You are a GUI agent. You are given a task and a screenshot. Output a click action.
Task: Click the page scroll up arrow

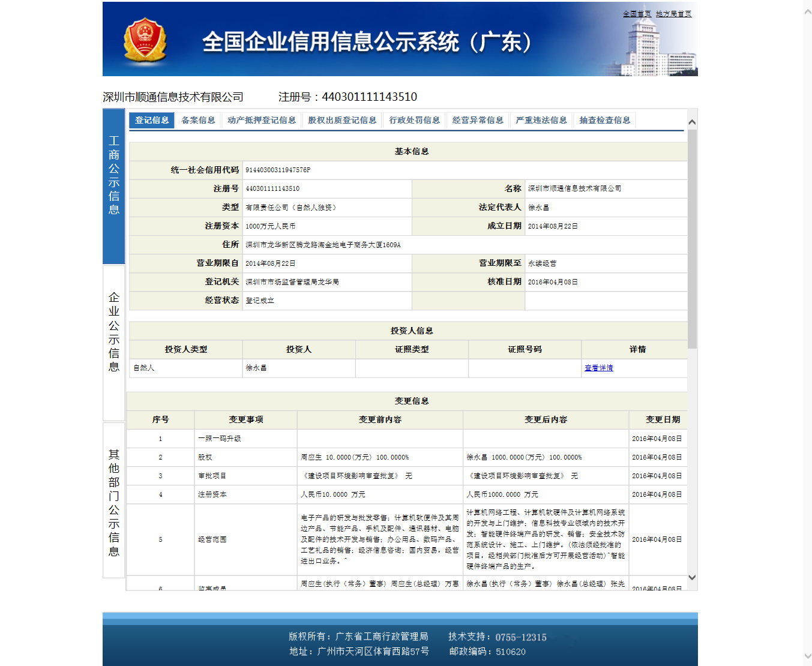[807, 11]
